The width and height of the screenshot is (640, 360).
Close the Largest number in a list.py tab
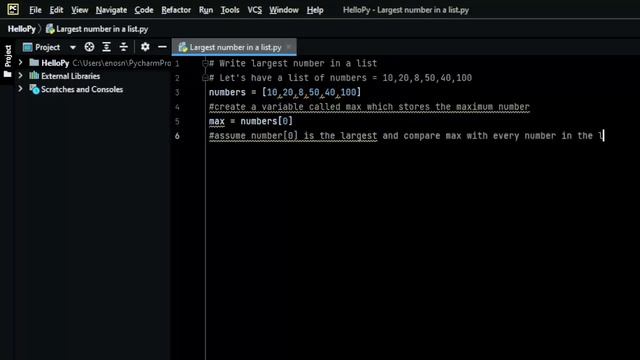(x=289, y=47)
